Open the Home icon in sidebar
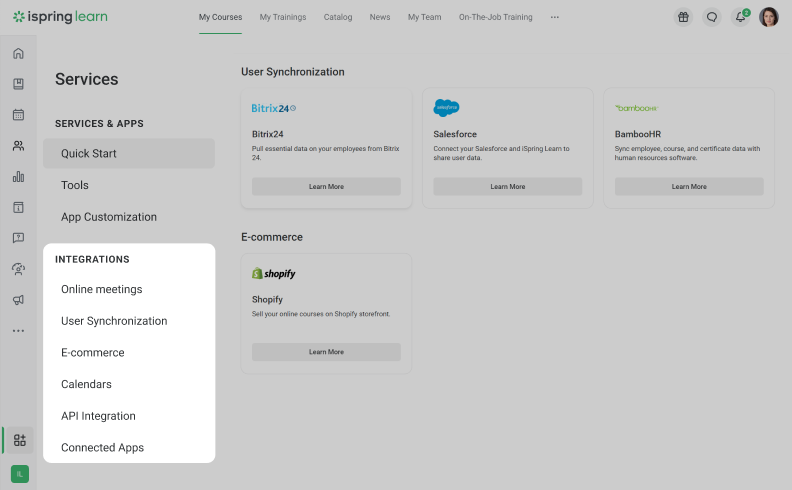 [18, 53]
